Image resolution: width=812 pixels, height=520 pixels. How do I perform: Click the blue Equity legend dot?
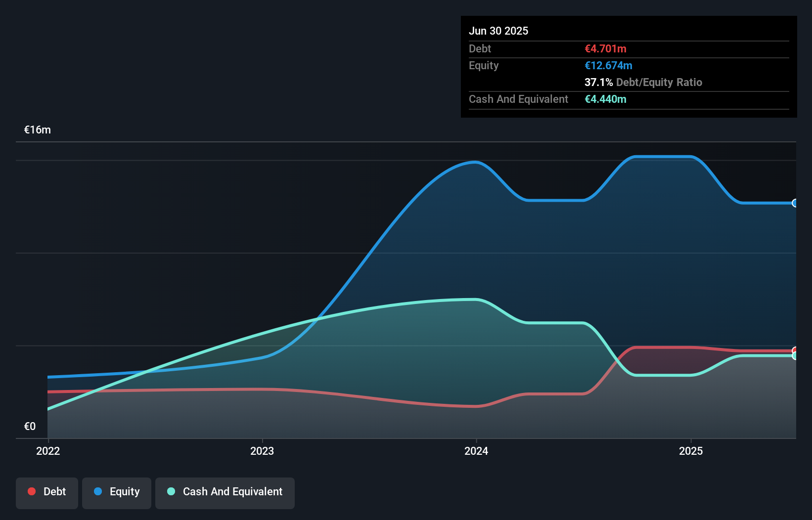click(99, 491)
